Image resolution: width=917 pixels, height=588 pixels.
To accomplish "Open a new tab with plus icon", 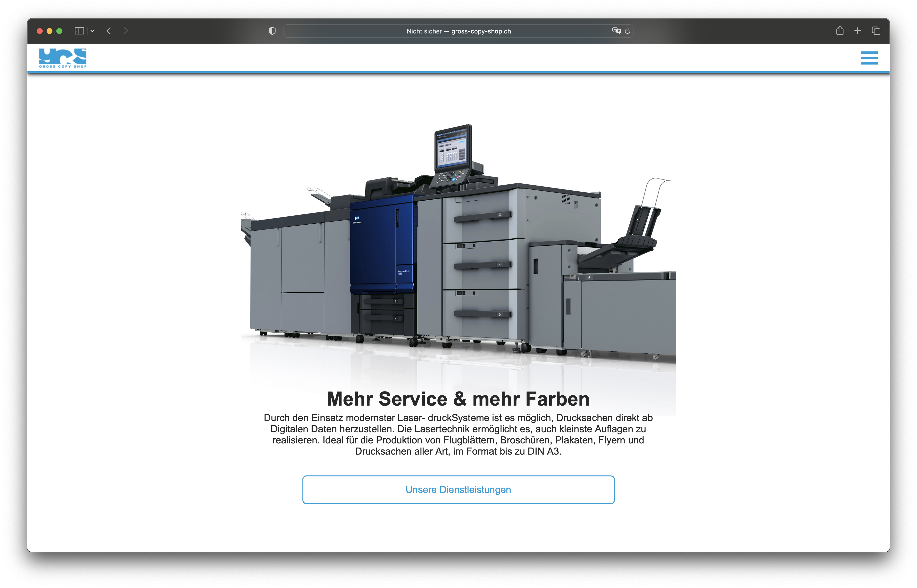I will pyautogui.click(x=857, y=31).
